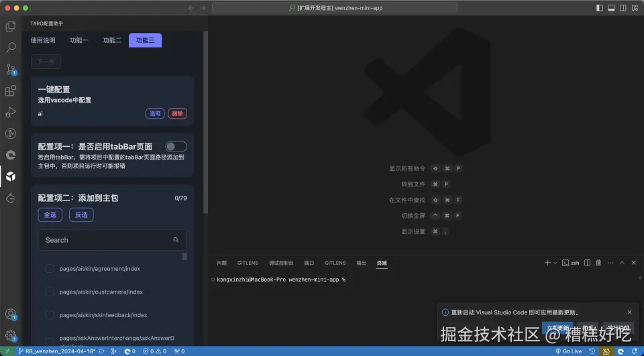The width and height of the screenshot is (644, 356).
Task: Open the Run and Debug view
Action: 11,112
